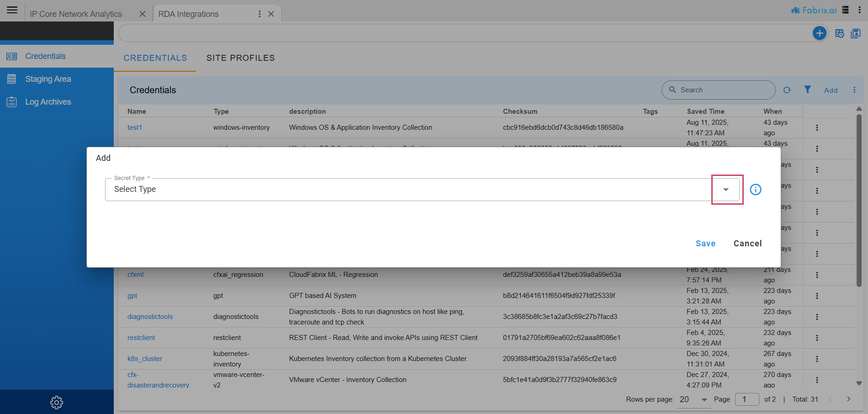Viewport: 868px width, 414px height.
Task: Click the Saved Time column header
Action: [705, 111]
